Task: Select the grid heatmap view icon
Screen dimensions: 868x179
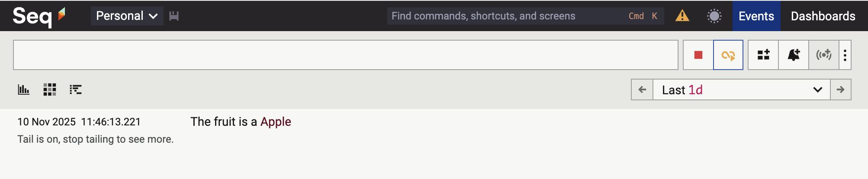Action: [50, 89]
